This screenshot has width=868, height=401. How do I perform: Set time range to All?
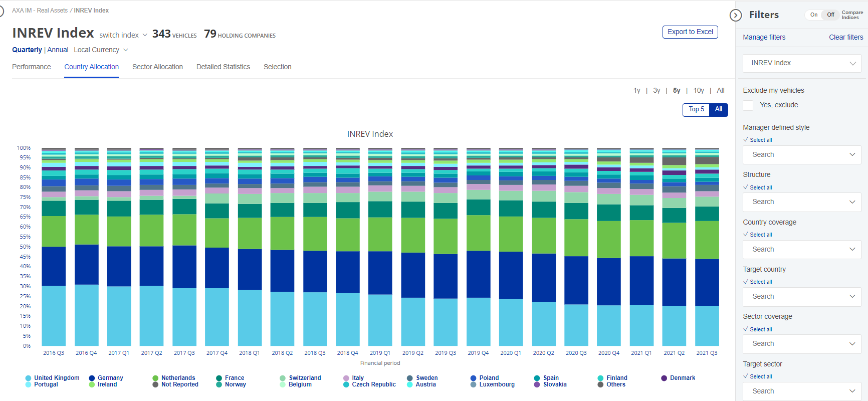click(721, 91)
